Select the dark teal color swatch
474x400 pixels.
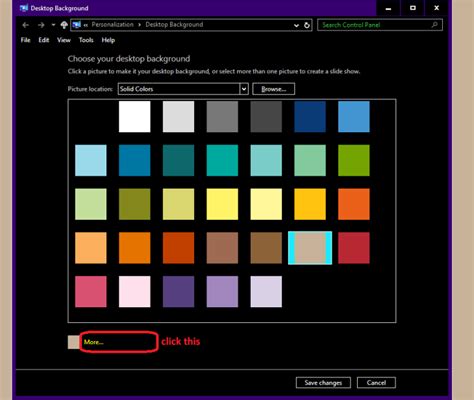coord(178,160)
